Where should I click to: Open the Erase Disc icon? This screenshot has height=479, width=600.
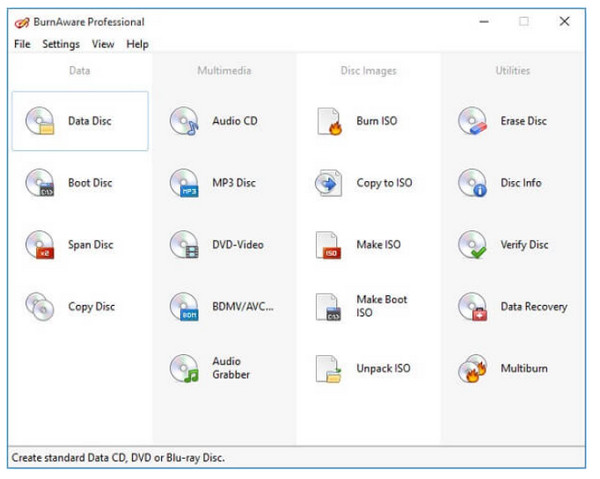(472, 121)
